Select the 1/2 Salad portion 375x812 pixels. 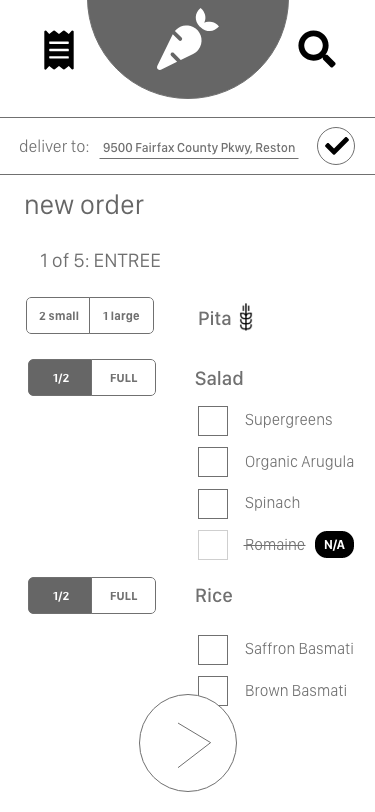(60, 378)
